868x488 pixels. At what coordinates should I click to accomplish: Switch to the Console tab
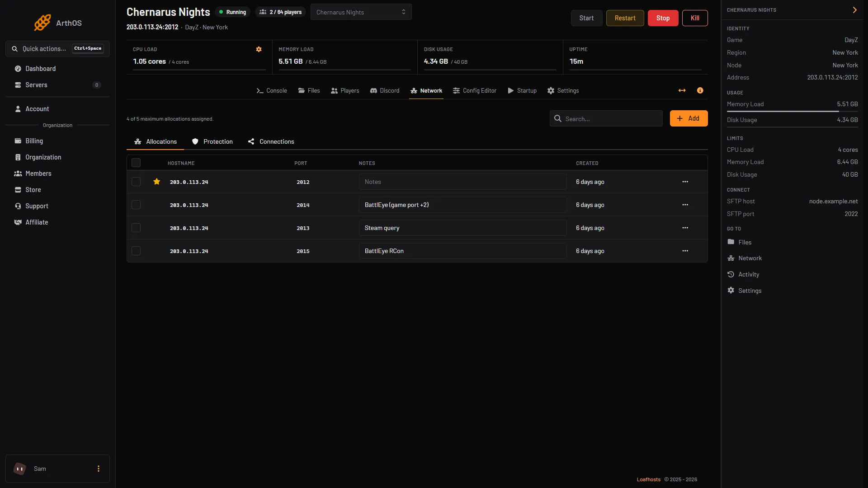(x=272, y=91)
